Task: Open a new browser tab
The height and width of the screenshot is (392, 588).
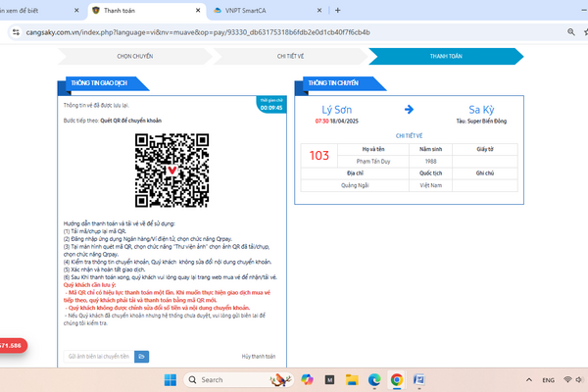Action: [x=337, y=11]
